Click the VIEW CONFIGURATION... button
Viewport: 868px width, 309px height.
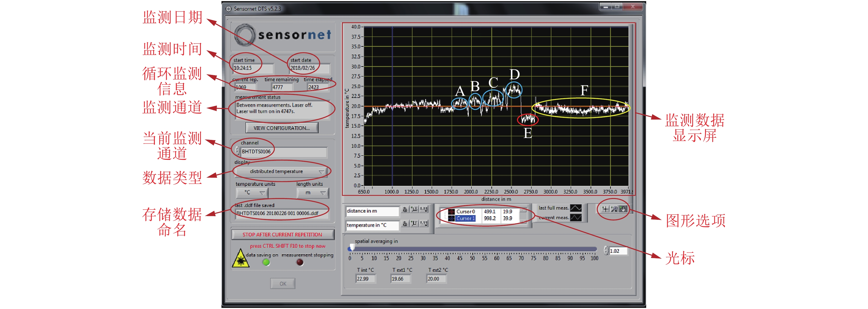[282, 128]
